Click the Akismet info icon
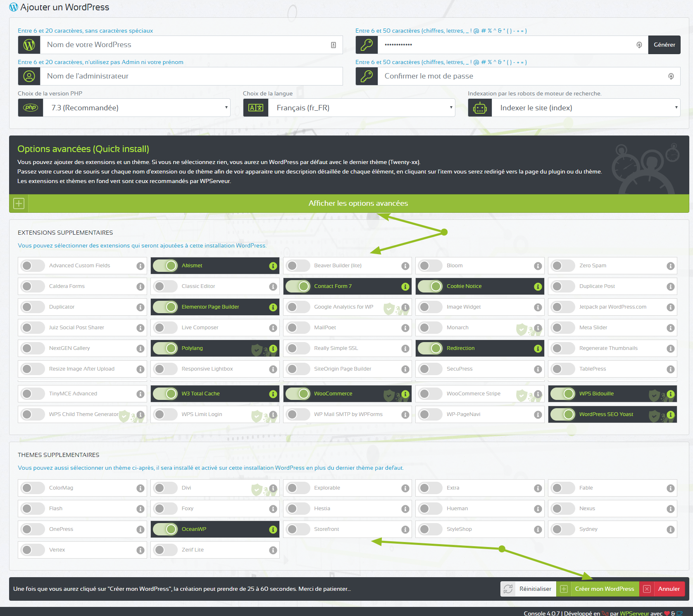This screenshot has height=616, width=693. (273, 266)
